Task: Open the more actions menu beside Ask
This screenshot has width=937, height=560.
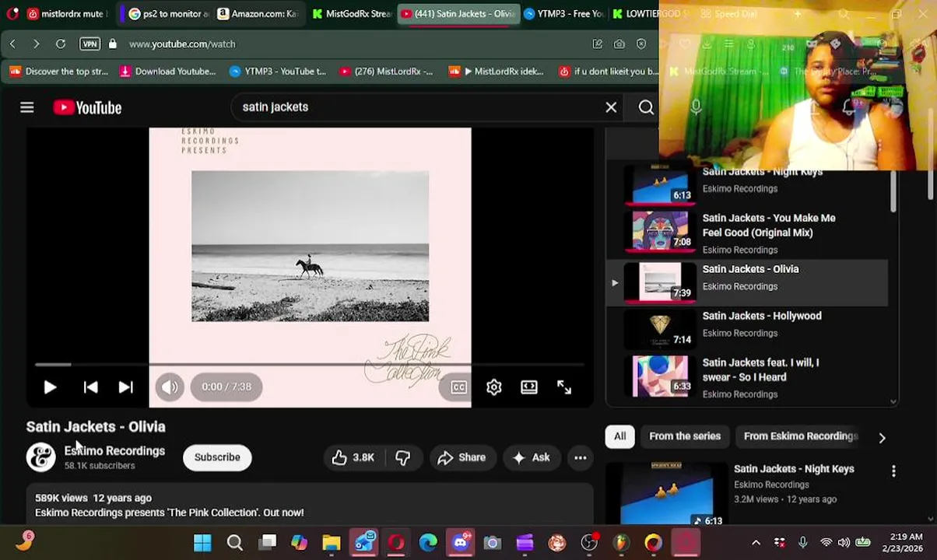Action: tap(581, 457)
